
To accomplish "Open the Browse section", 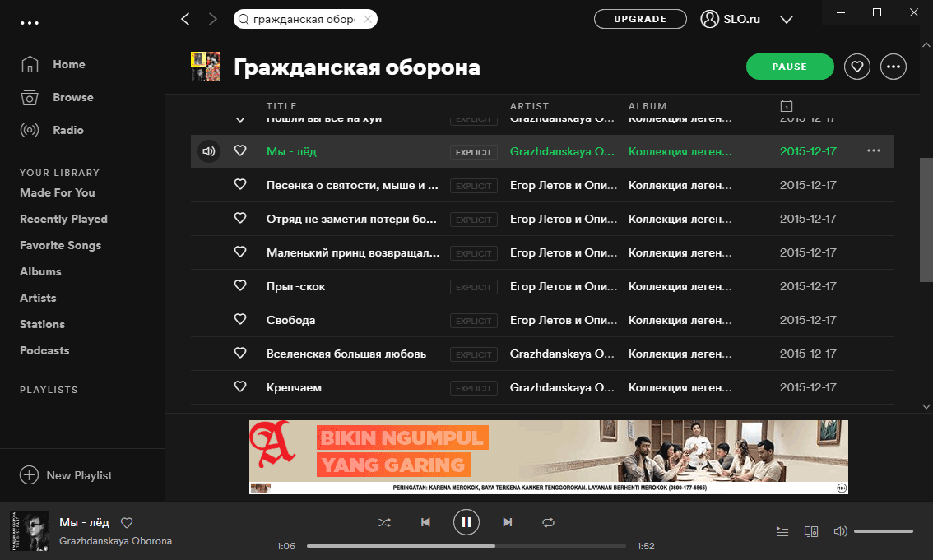I will coord(57,97).
